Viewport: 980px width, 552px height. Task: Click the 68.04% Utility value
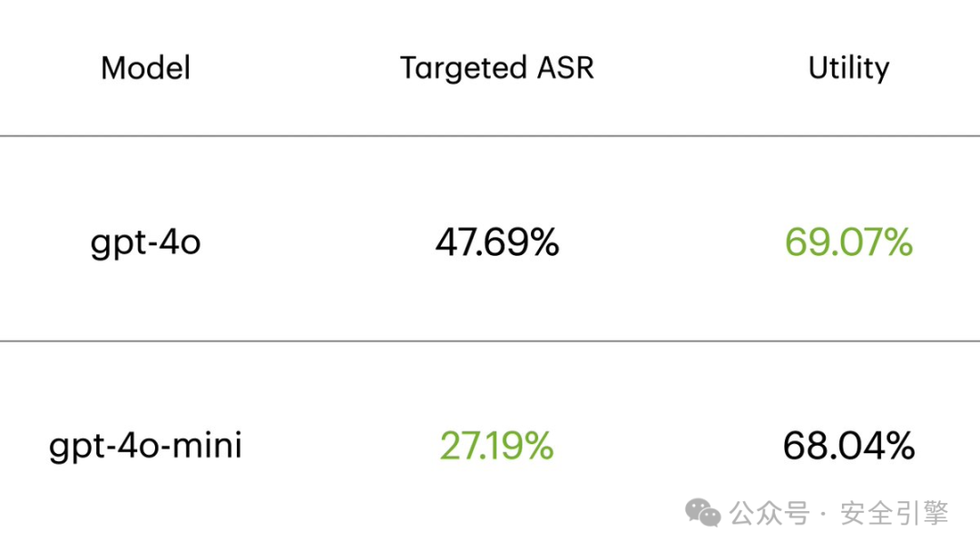pyautogui.click(x=848, y=446)
